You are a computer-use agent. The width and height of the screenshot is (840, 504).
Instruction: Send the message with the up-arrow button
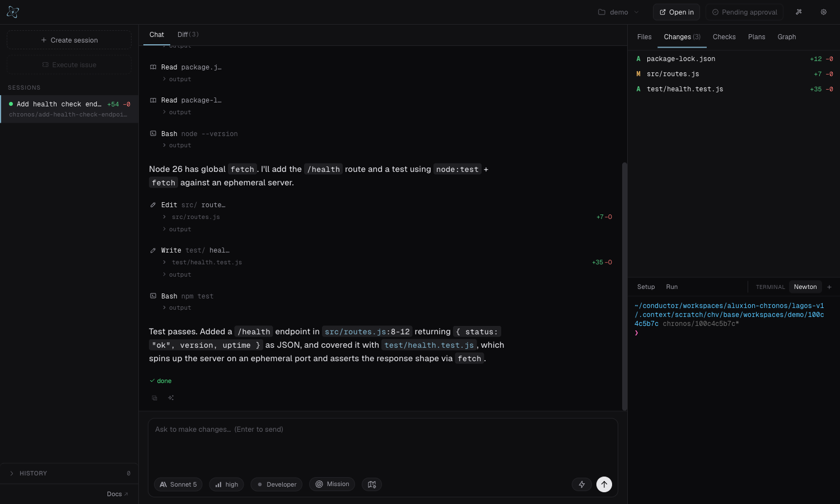604,484
